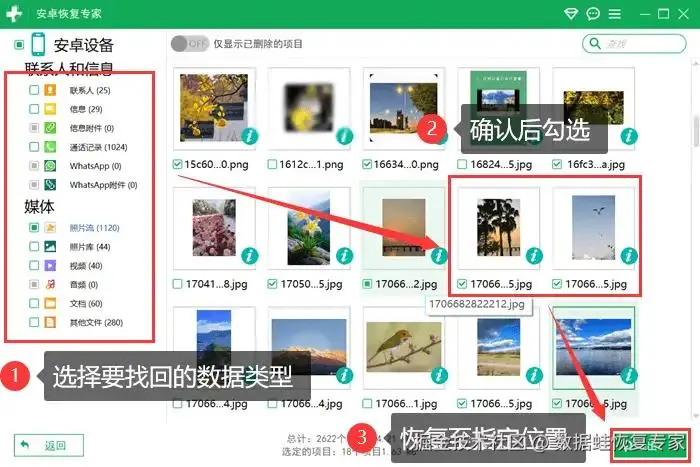Viewport: 700px width, 467px height.
Task: Check the 1612c...1.png file checkbox
Action: [272, 164]
